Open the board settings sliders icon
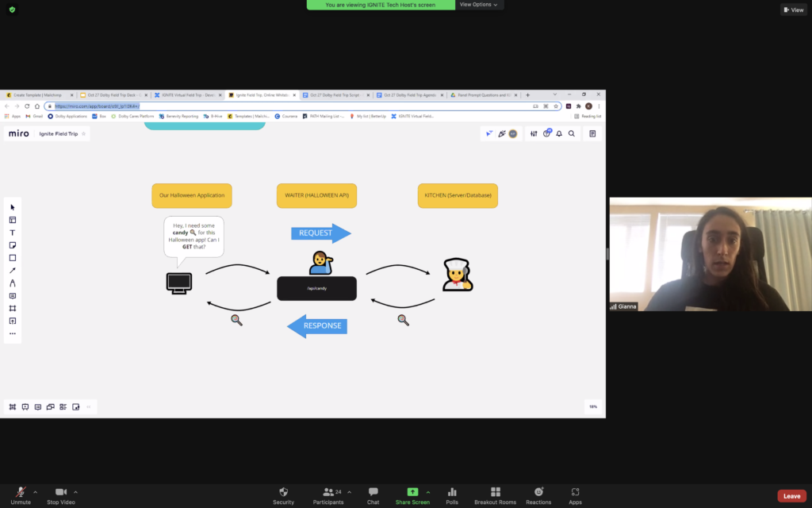 coord(534,133)
